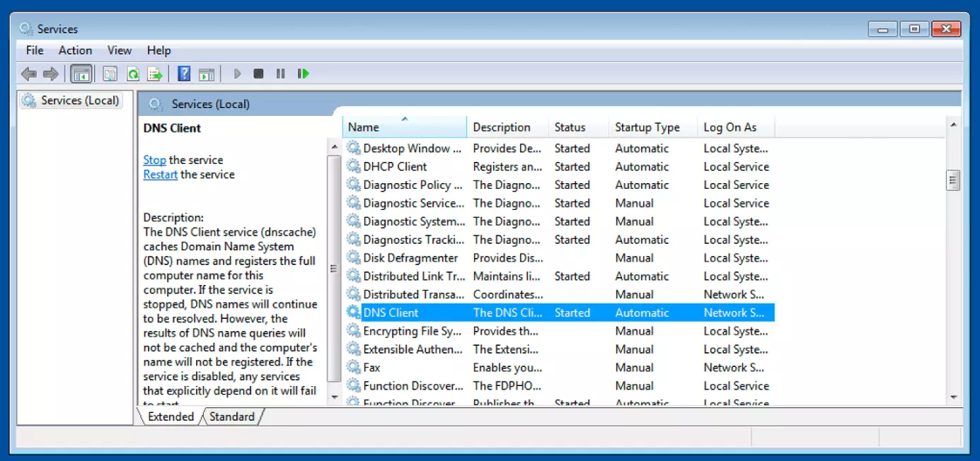Screen dimensions: 980x461
Task: Click the 'Enables you...' description of Fax
Action: pyautogui.click(x=507, y=368)
